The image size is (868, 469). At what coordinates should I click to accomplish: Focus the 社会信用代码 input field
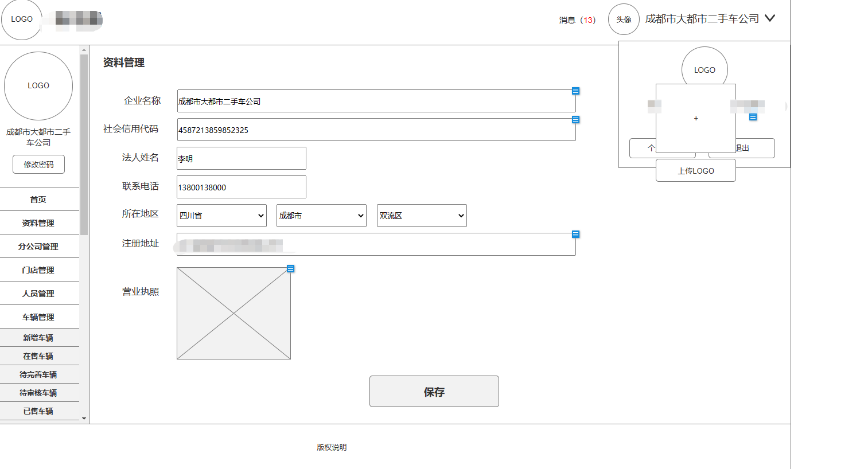coord(376,130)
